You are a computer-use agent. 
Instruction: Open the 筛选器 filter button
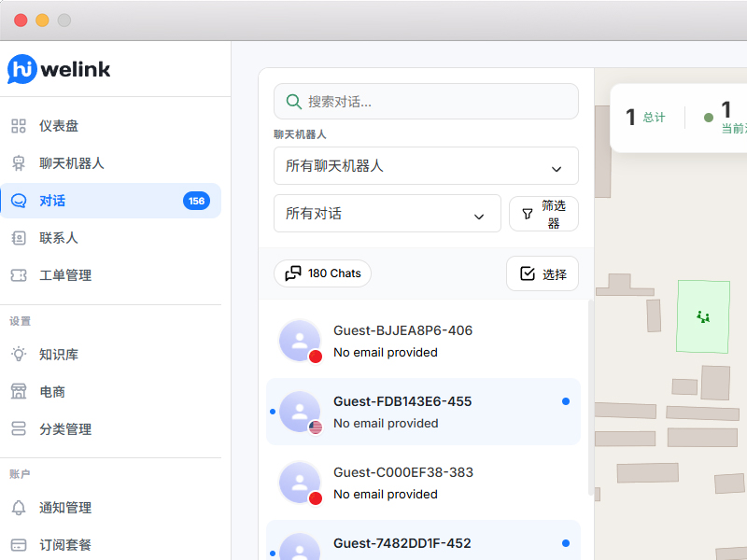pos(543,214)
